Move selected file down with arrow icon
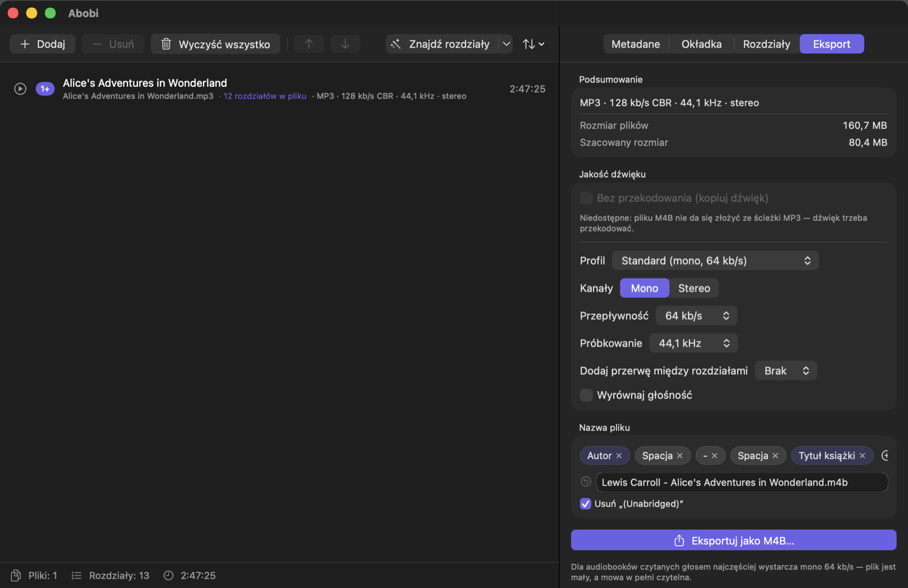 [345, 44]
